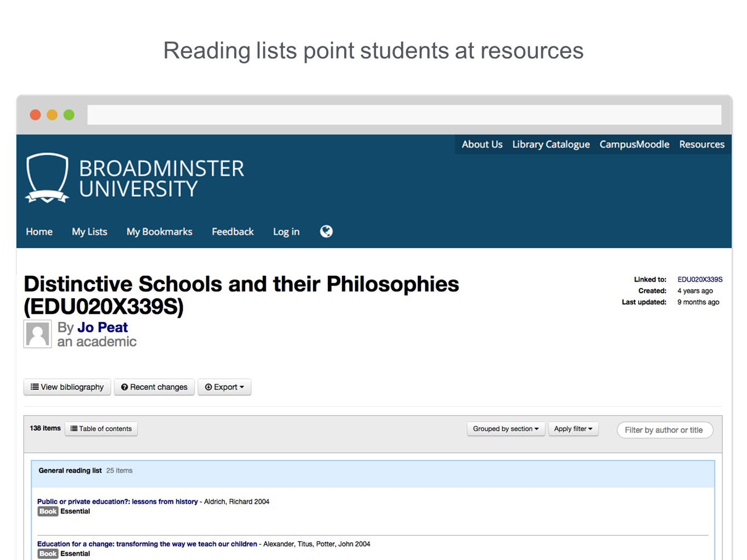Show Recent changes for this list
The image size is (747, 560).
pos(154,387)
